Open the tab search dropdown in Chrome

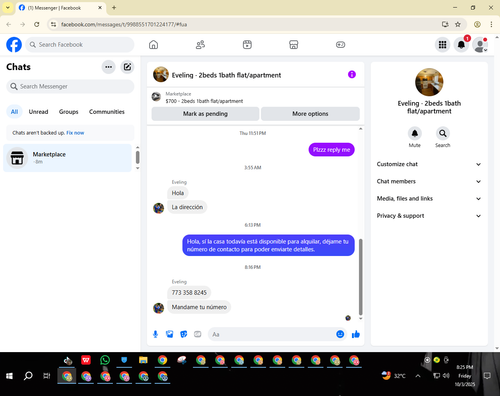(8, 8)
